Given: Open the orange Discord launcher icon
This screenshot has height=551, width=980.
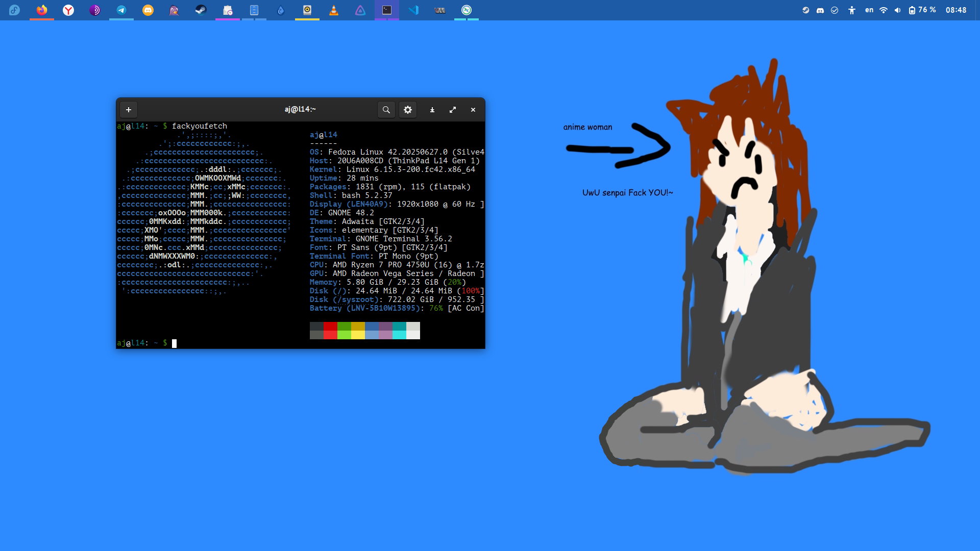Looking at the screenshot, I should 148,10.
